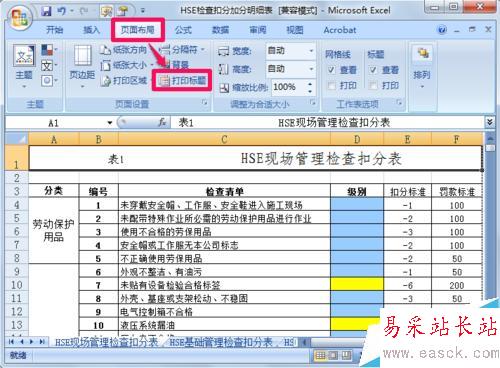
Task: Select cell with value 200
Action: (x=456, y=285)
